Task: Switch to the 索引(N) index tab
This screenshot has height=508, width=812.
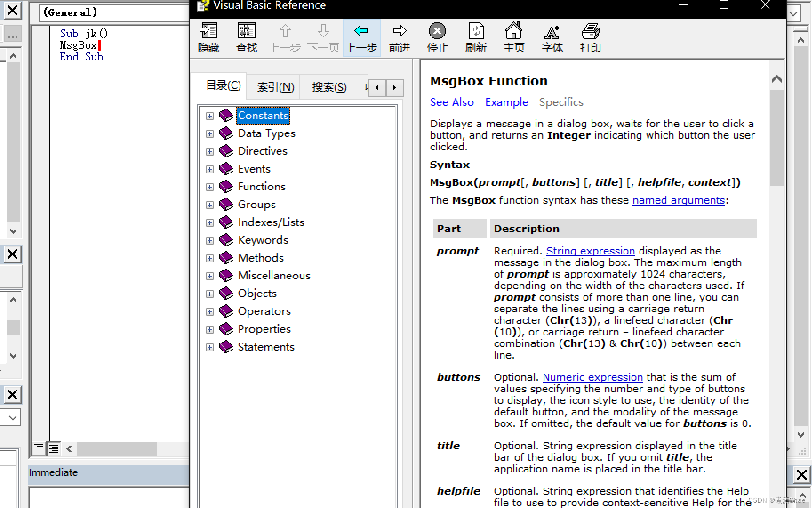Action: coord(276,87)
